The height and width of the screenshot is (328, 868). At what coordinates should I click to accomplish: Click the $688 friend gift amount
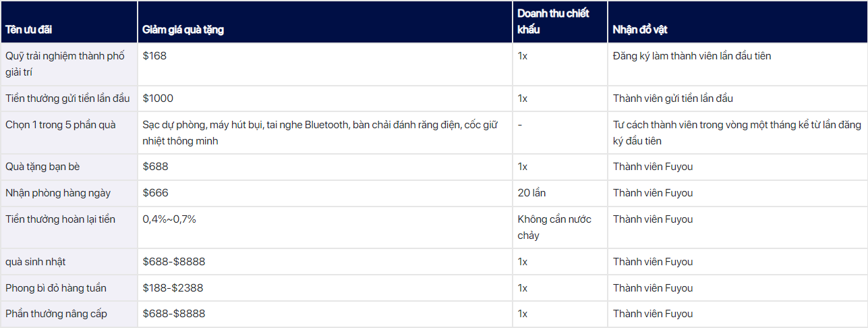156,167
